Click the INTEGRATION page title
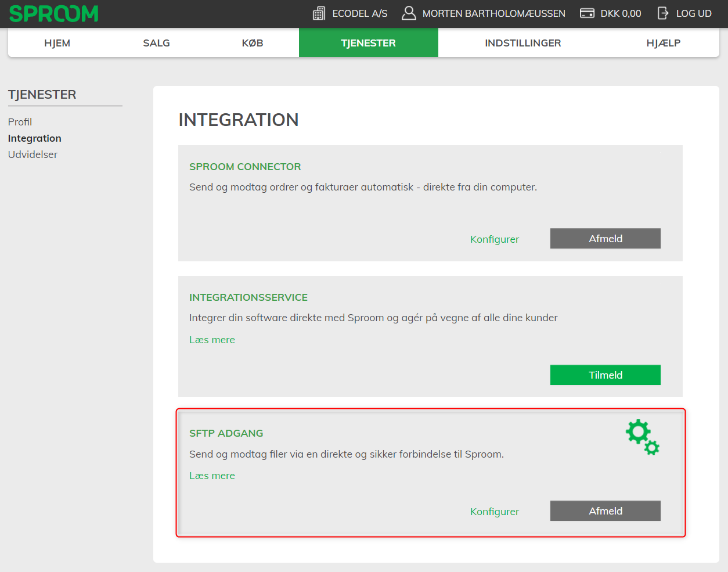 239,120
